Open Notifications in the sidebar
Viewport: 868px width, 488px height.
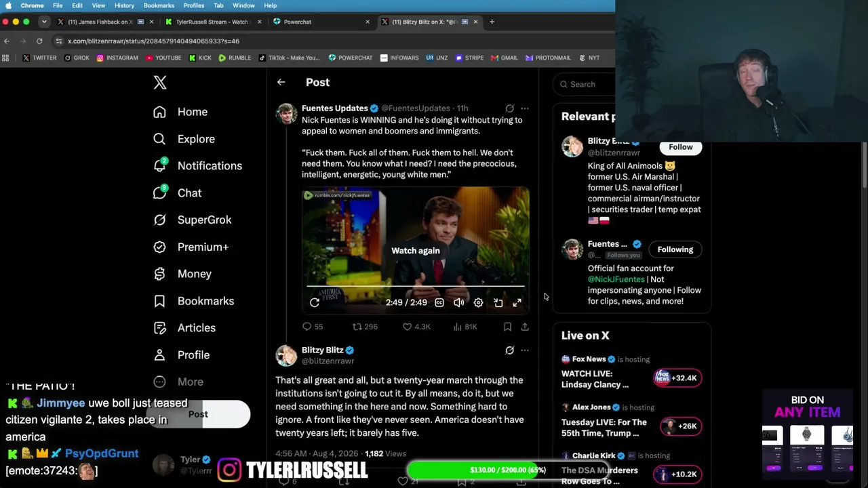(x=197, y=165)
